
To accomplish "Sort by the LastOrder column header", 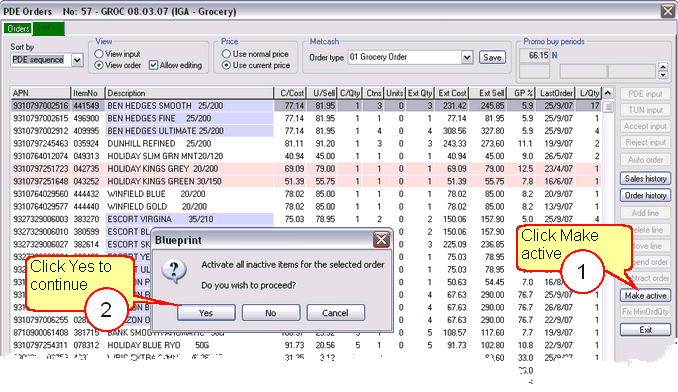I will pos(555,93).
